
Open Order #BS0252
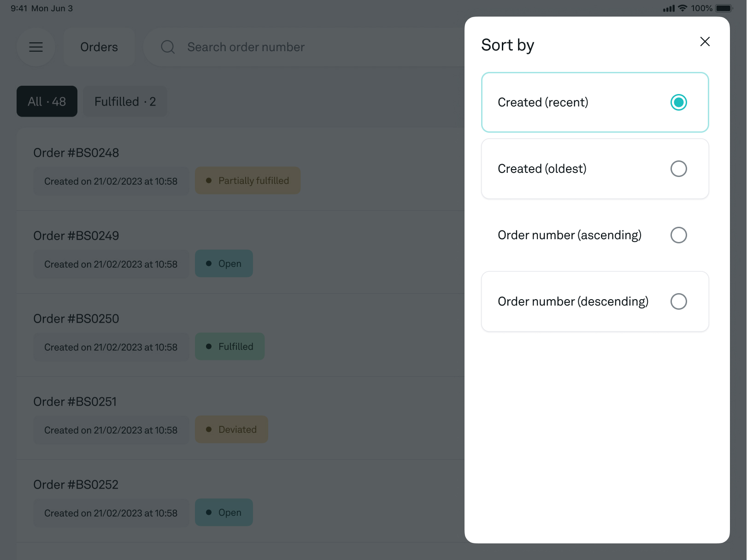click(241, 501)
